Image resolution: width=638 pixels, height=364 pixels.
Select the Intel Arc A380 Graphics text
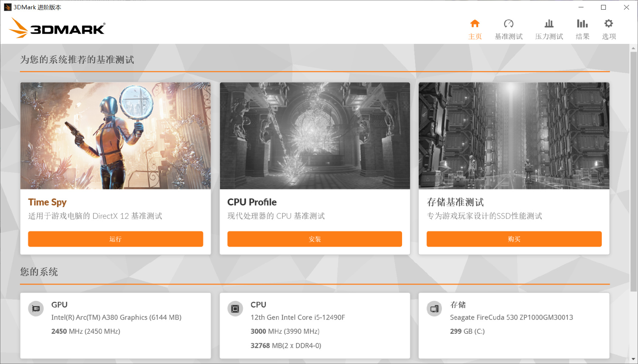(116, 317)
